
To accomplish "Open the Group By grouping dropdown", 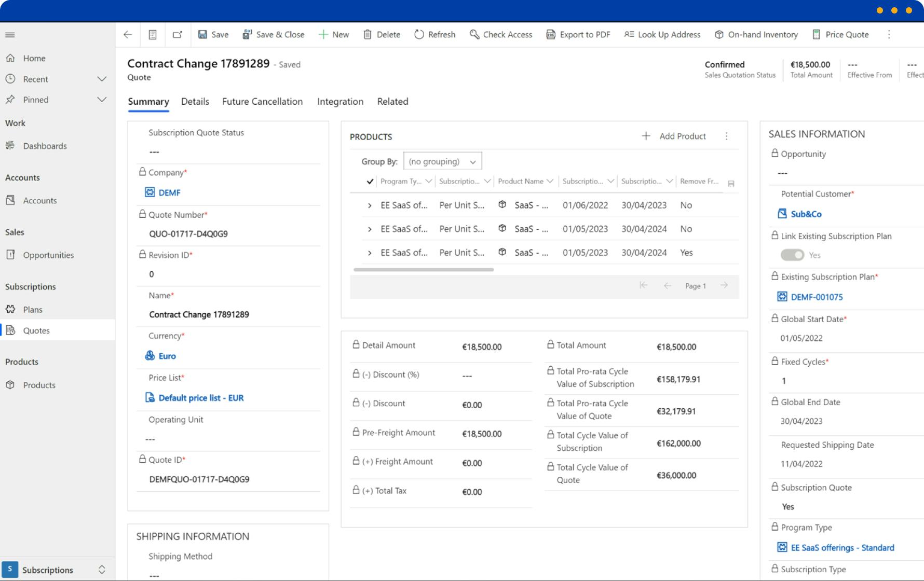I will click(442, 161).
